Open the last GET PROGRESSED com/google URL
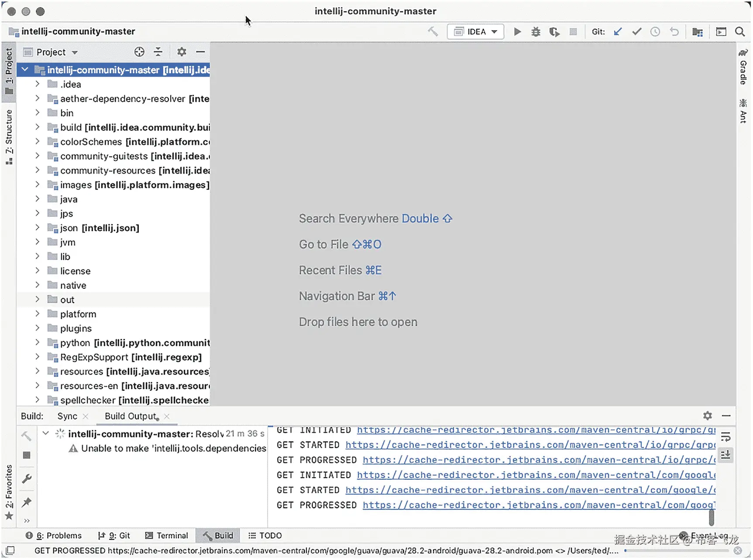The height and width of the screenshot is (560, 753). click(539, 505)
